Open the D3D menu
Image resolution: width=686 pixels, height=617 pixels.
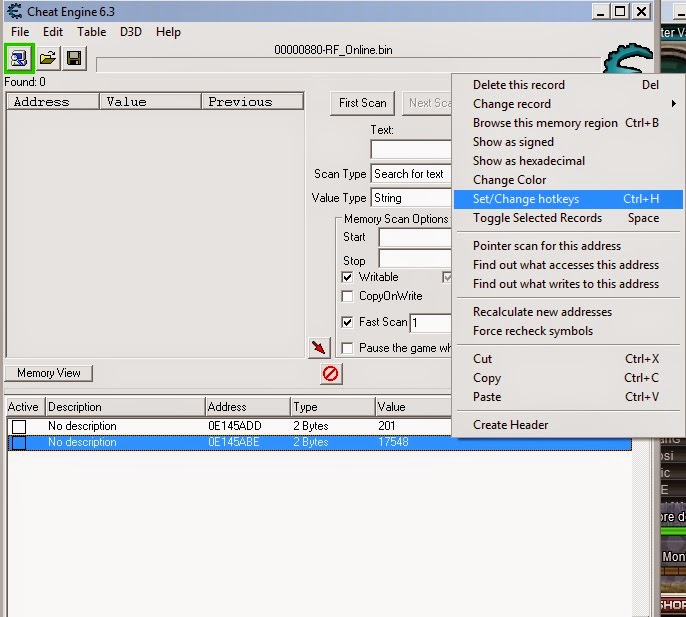131,32
